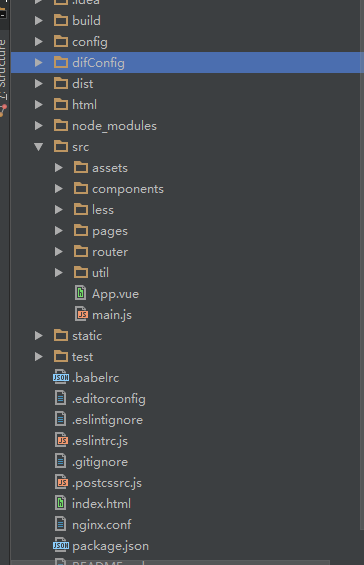The image size is (364, 565).
Task: Click the App.vue file icon
Action: 81,293
